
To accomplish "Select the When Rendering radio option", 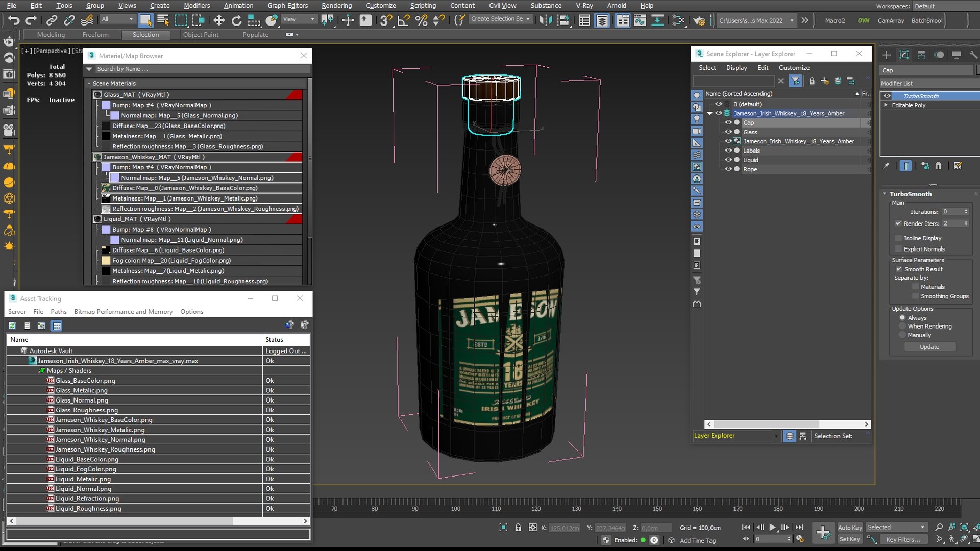I will (x=902, y=327).
